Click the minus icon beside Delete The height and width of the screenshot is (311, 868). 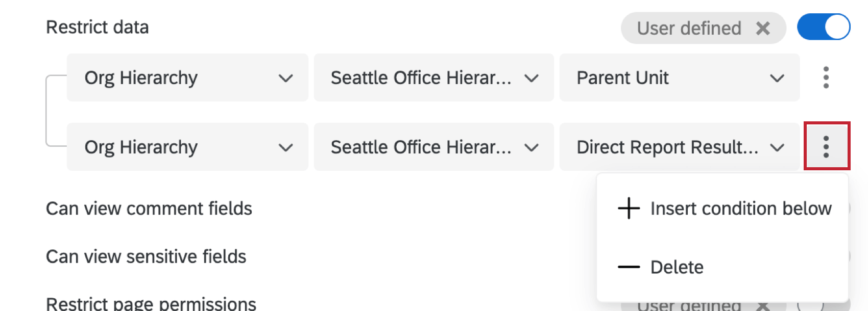(x=628, y=267)
